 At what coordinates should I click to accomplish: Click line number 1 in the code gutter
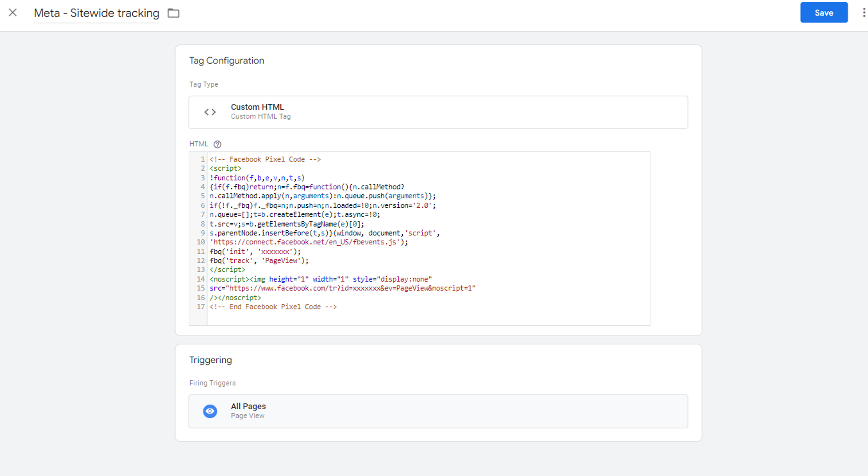coord(202,159)
